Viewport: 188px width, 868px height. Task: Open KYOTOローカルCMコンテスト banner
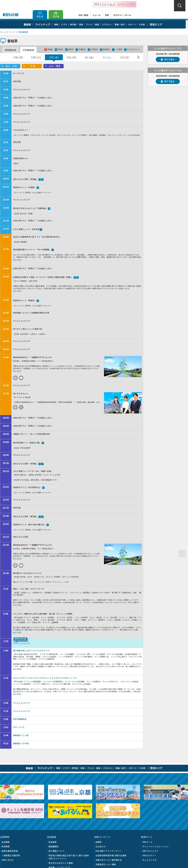click(x=118, y=811)
